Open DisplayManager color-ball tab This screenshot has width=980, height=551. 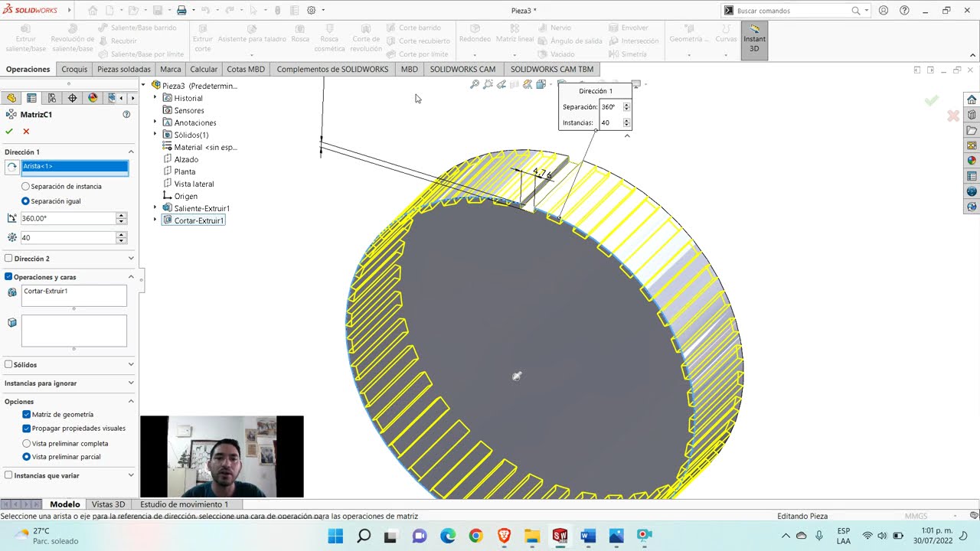coord(93,98)
